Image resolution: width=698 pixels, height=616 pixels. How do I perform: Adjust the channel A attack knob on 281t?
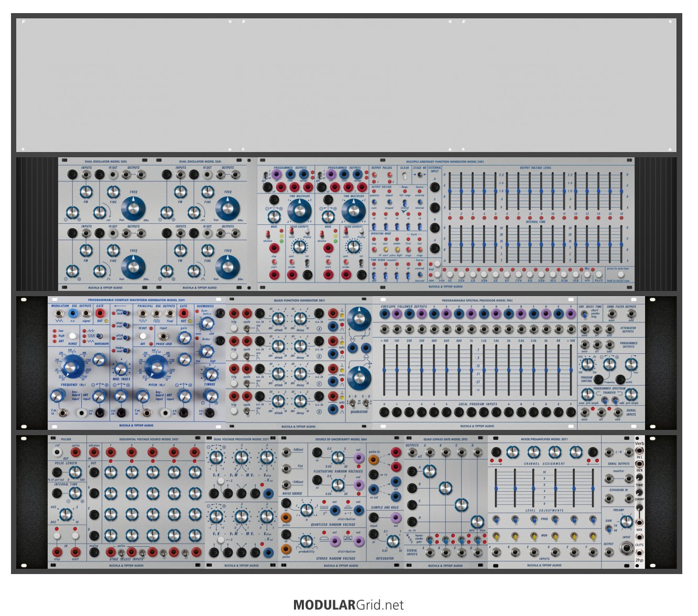[278, 319]
